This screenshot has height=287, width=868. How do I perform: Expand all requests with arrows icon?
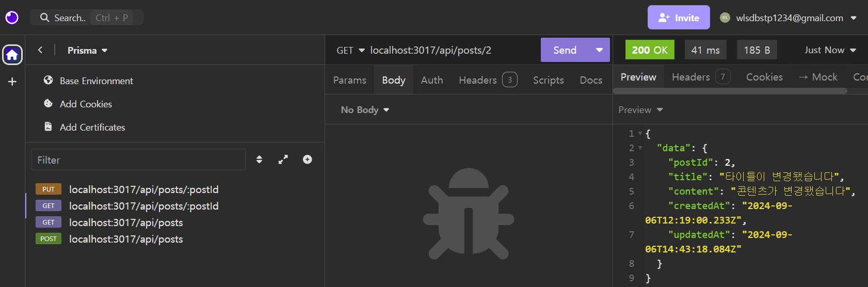coord(283,160)
